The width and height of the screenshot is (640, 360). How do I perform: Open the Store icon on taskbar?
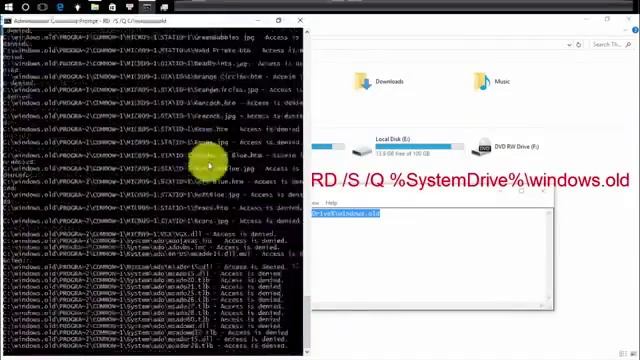112,7
